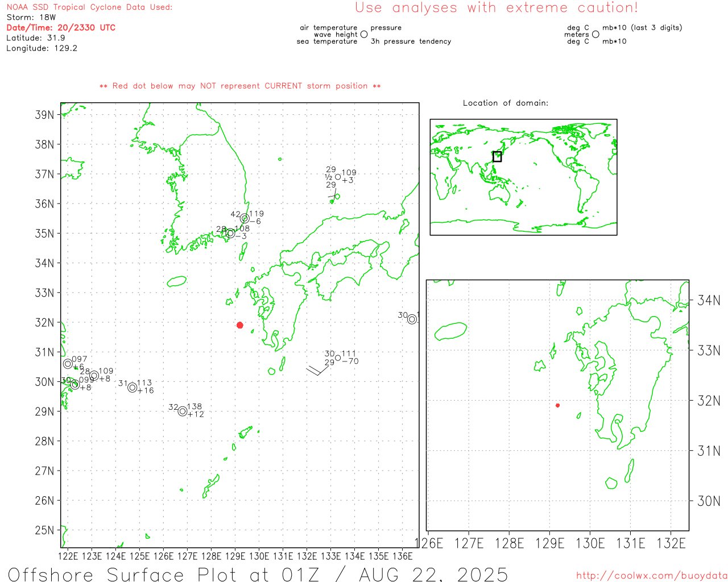Click the 39N latitude label
The width and height of the screenshot is (728, 582).
click(44, 115)
